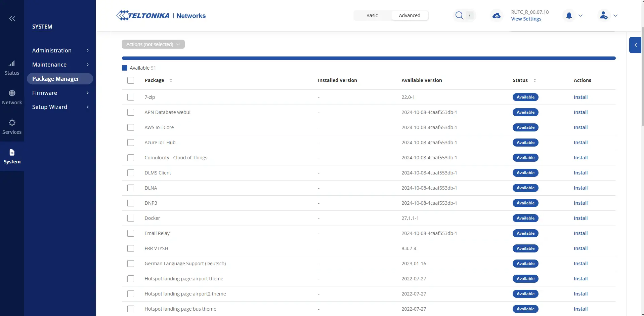644x316 pixels.
Task: Open the user account settings icon
Action: pos(604,15)
